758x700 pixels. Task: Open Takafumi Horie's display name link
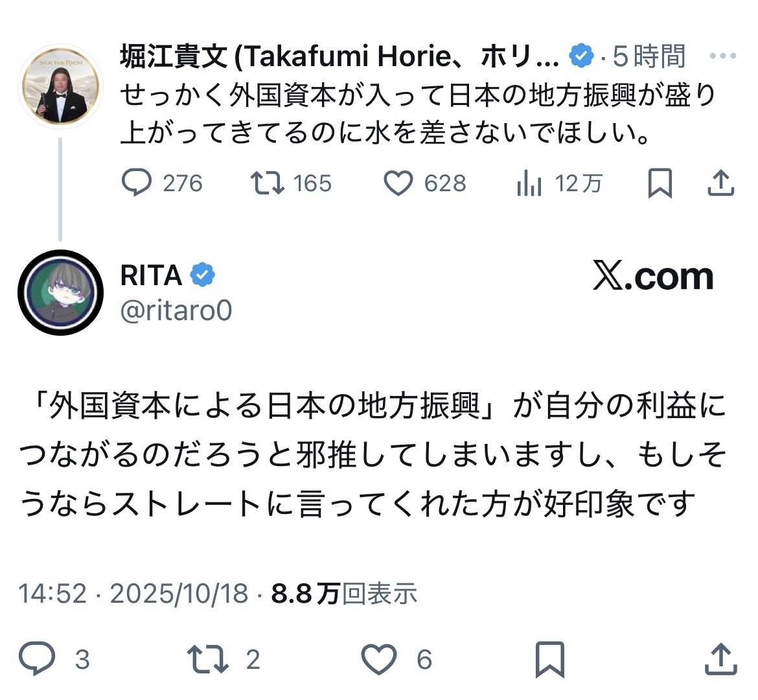click(339, 57)
